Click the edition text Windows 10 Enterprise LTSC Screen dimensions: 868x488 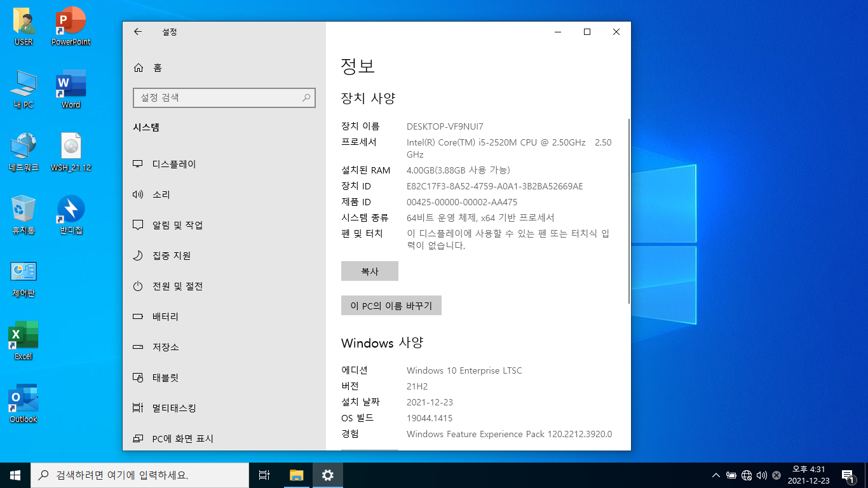[465, 370]
